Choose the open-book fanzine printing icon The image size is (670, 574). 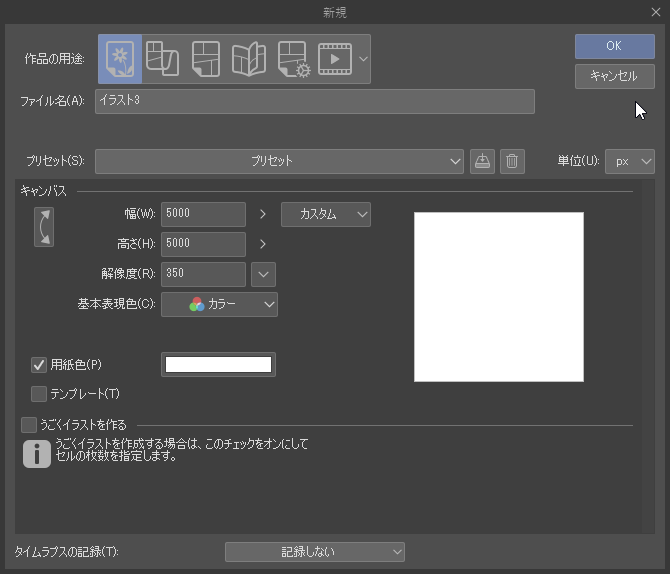248,58
